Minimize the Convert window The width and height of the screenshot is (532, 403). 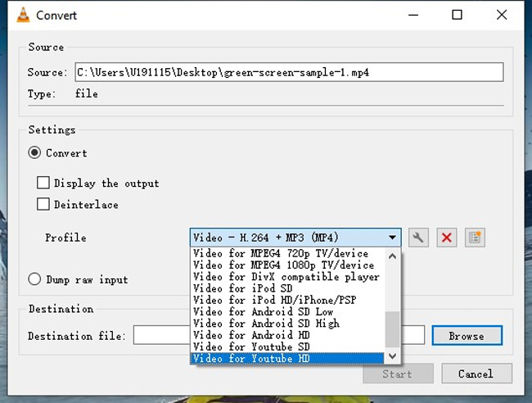click(413, 15)
